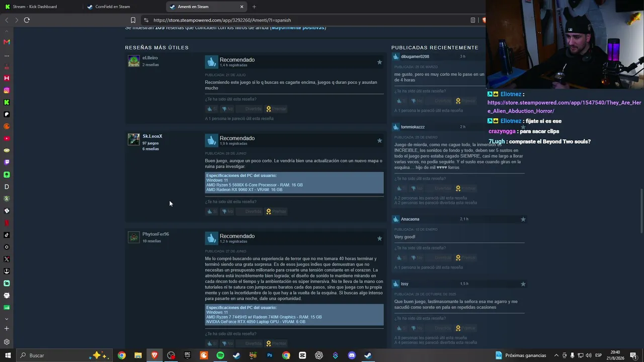
Task: Open Issy's profile in recent reviews
Action: (405, 284)
